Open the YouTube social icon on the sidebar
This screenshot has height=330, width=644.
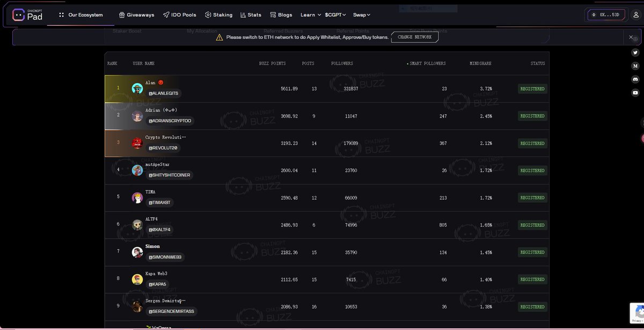(635, 93)
